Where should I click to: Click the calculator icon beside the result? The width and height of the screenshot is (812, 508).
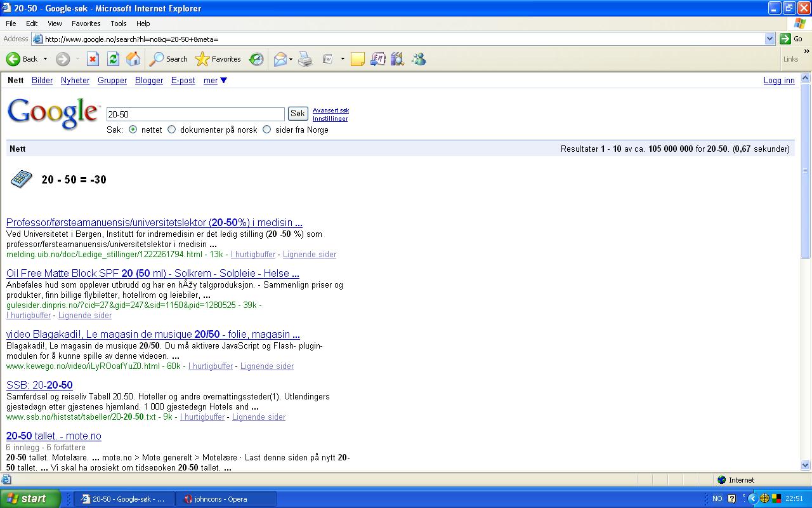point(22,179)
